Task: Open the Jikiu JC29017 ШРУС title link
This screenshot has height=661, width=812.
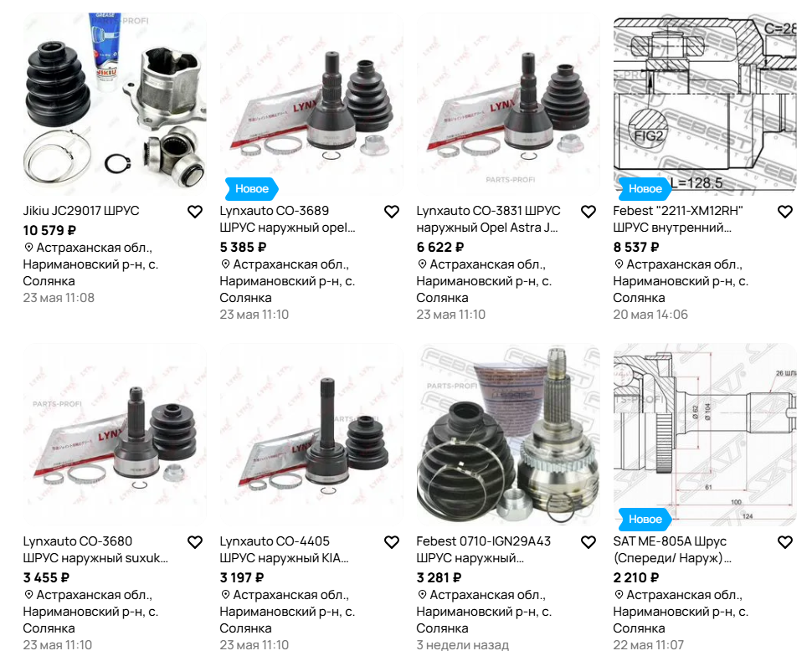Action: 81,211
